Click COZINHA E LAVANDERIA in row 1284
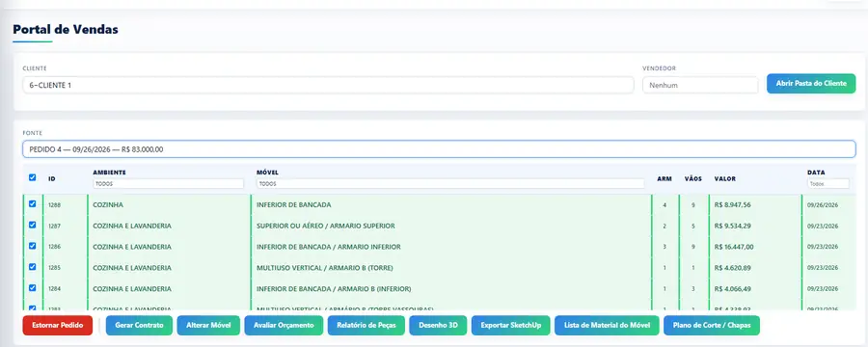 point(132,289)
